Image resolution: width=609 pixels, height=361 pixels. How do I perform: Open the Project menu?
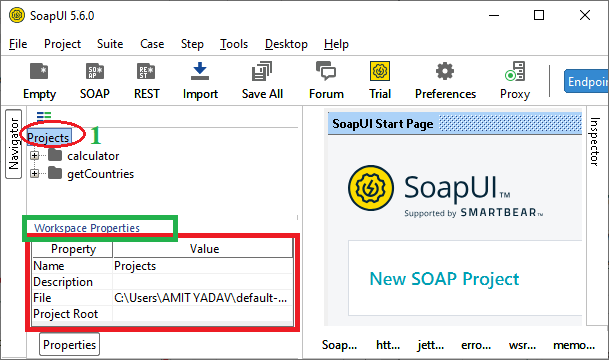click(x=62, y=44)
